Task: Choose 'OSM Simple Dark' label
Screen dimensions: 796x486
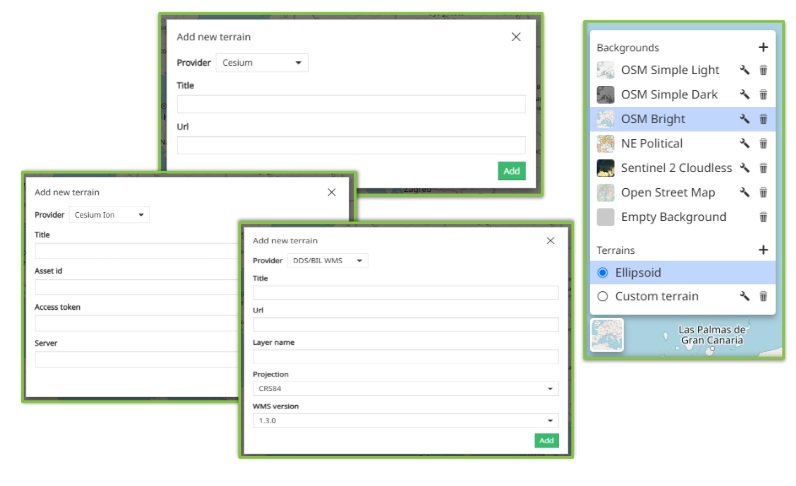Action: (669, 94)
